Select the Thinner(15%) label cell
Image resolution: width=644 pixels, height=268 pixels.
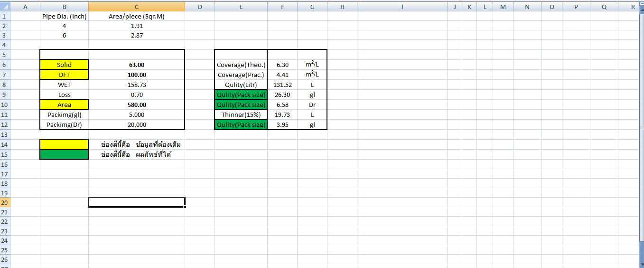tap(241, 115)
